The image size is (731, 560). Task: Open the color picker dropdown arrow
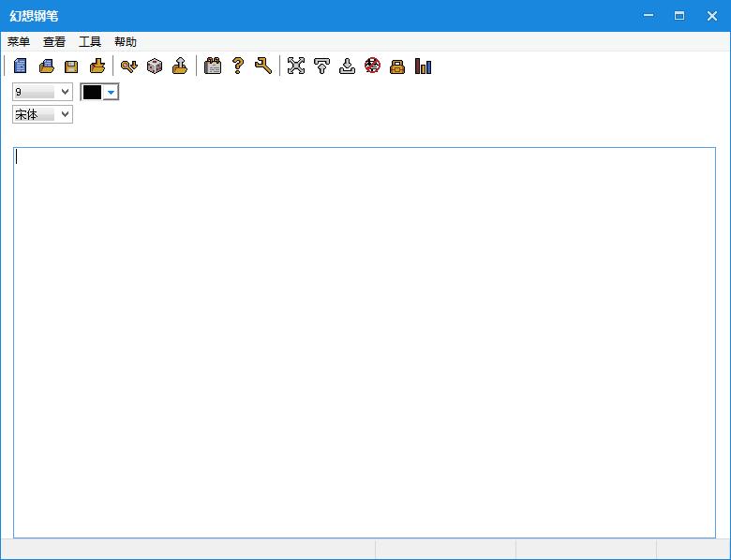(111, 92)
